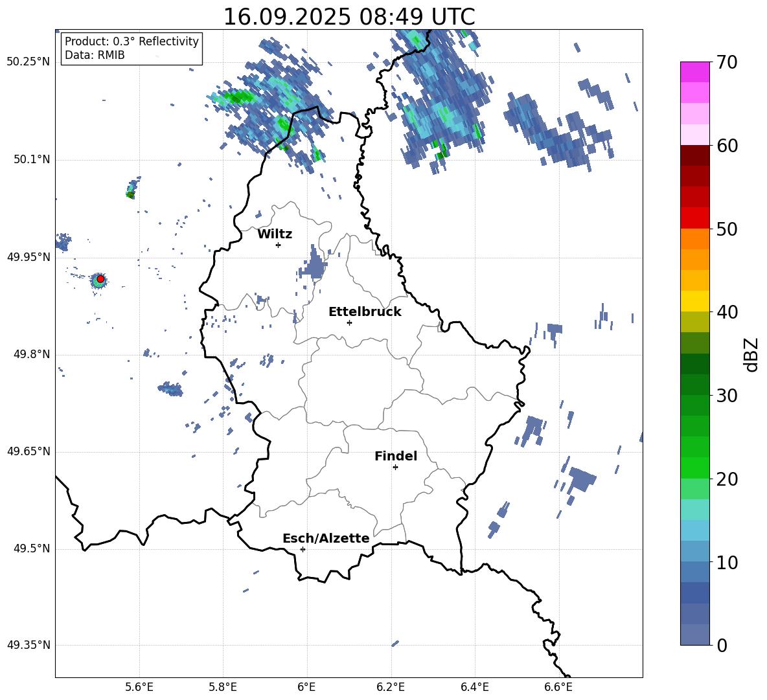Viewport: 767px width, 700px height.
Task: Click the 10 colorbar tick label
Action: tap(727, 563)
